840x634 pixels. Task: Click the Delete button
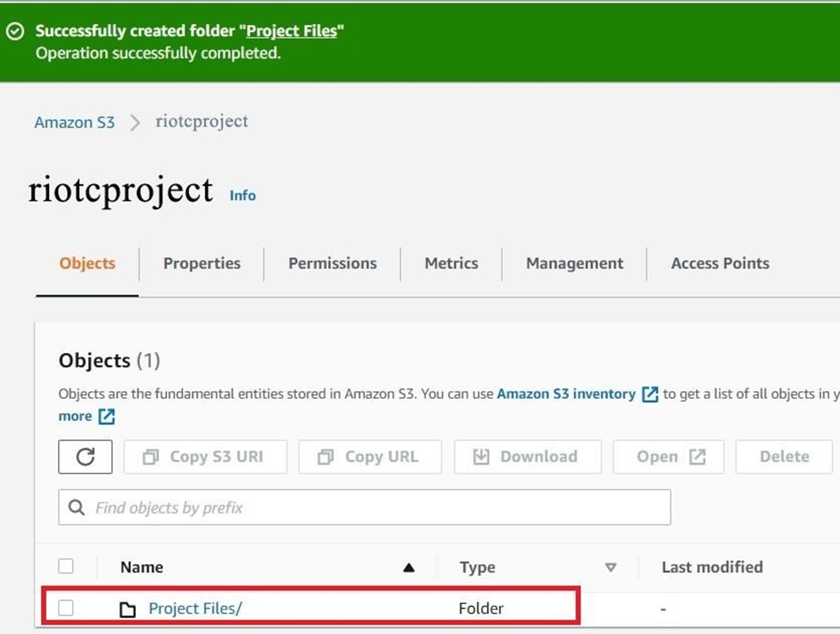pos(784,457)
